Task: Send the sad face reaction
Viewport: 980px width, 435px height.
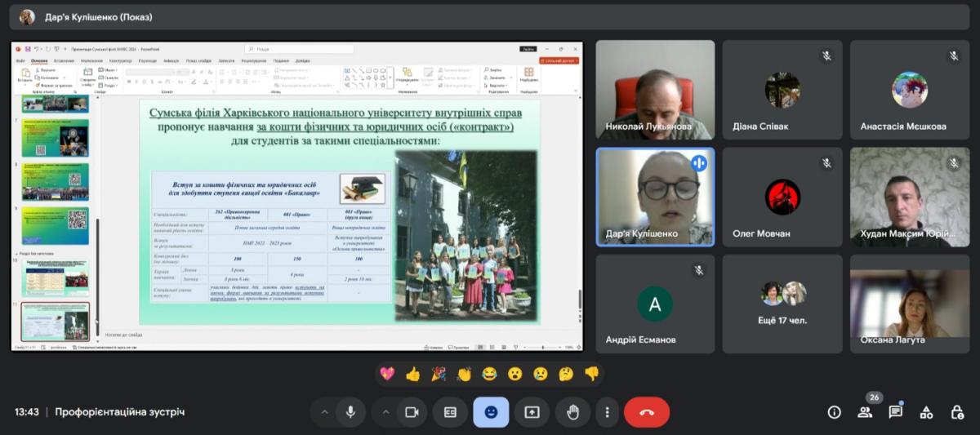Action: 540,374
